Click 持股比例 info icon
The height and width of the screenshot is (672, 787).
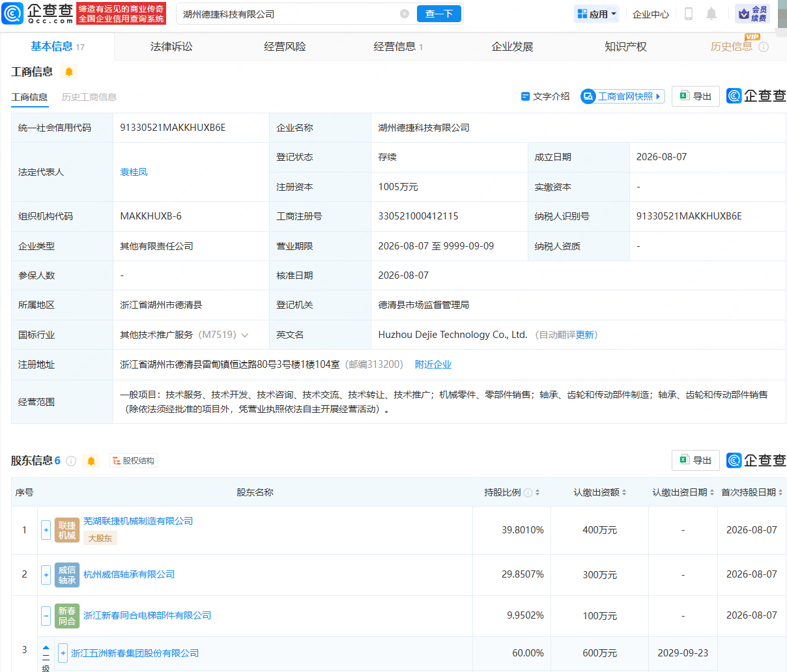(x=528, y=492)
